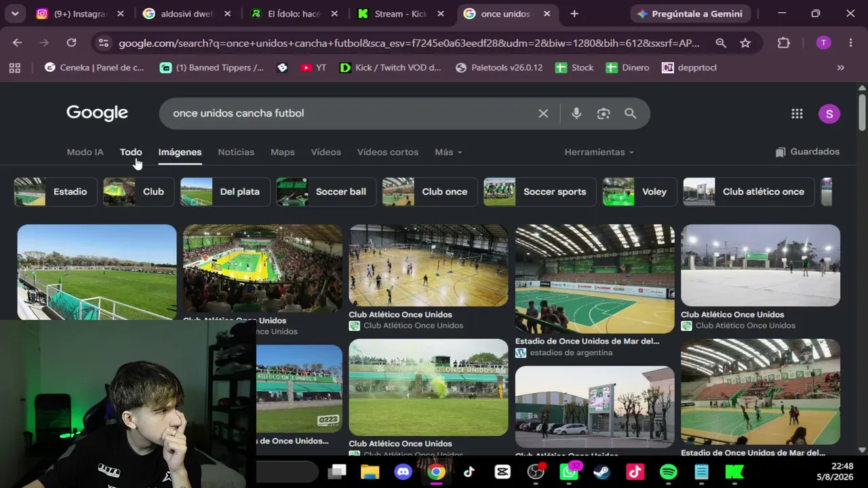Bookmark this page with the star
The height and width of the screenshot is (488, 868).
(745, 43)
